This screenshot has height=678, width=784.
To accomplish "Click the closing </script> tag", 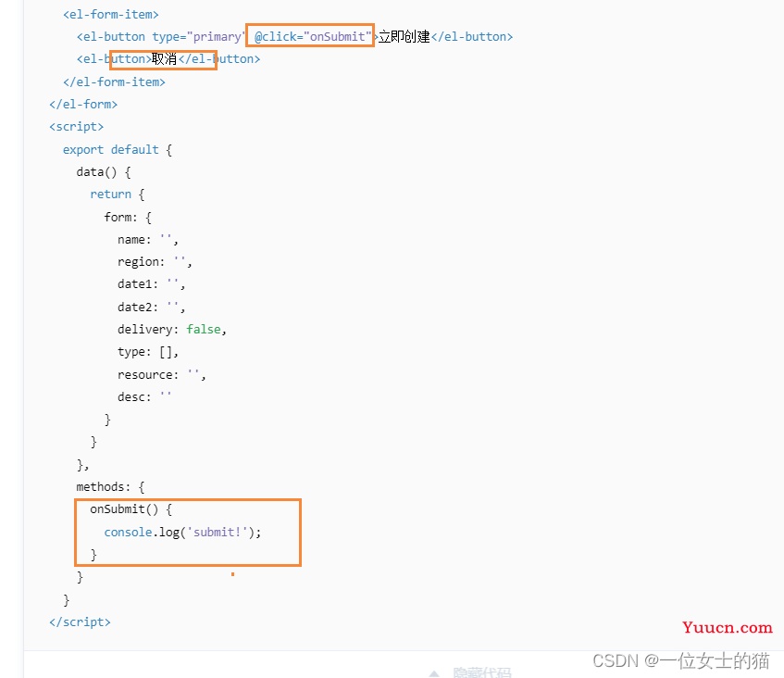I will point(80,621).
